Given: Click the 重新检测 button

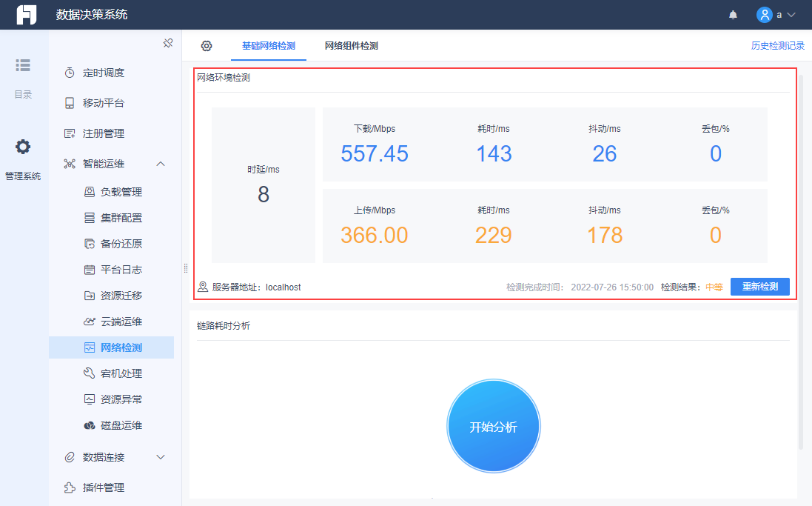Looking at the screenshot, I should tap(759, 287).
